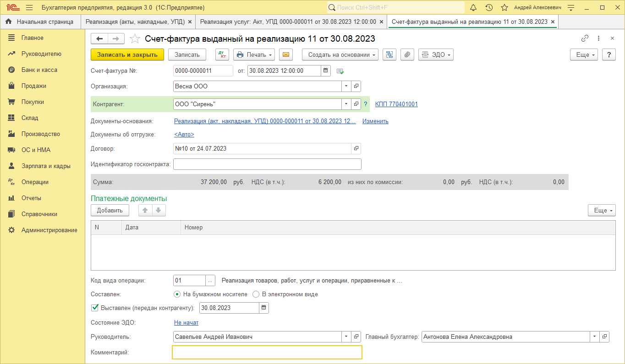Open favorites star in title bar

click(504, 8)
